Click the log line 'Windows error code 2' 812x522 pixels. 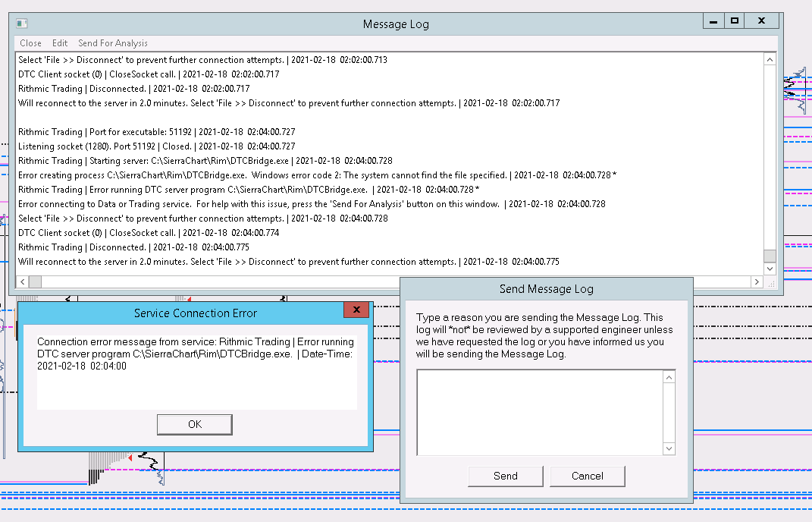(317, 175)
